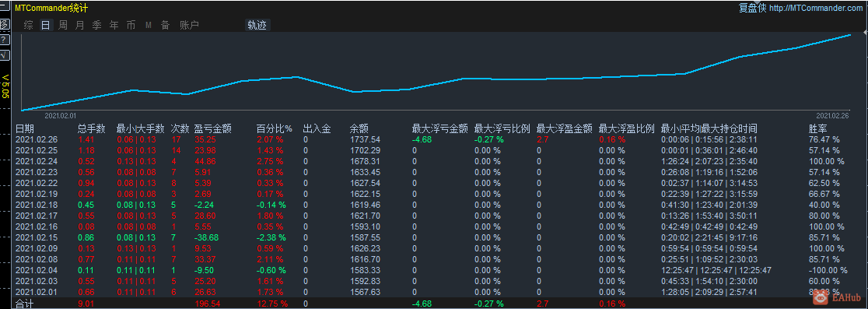Click the help '?' icon on the left edge
This screenshot has width=868, height=309.
tap(4, 40)
